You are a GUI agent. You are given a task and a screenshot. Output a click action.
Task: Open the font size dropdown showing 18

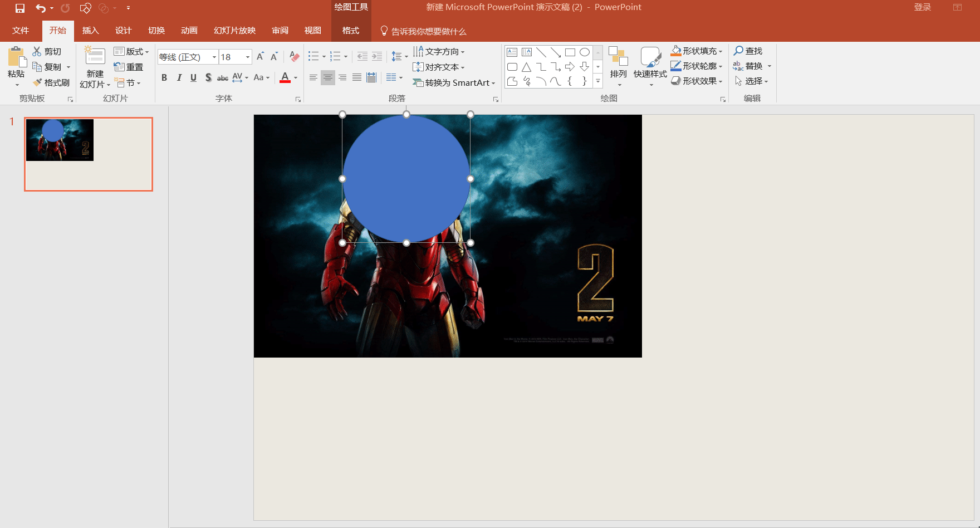tap(248, 57)
